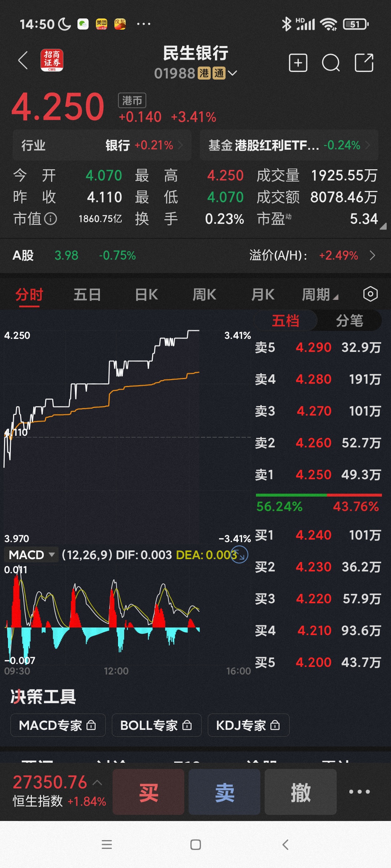Select 卖3 row at 4.270
The width and height of the screenshot is (391, 868).
pyautogui.click(x=318, y=411)
